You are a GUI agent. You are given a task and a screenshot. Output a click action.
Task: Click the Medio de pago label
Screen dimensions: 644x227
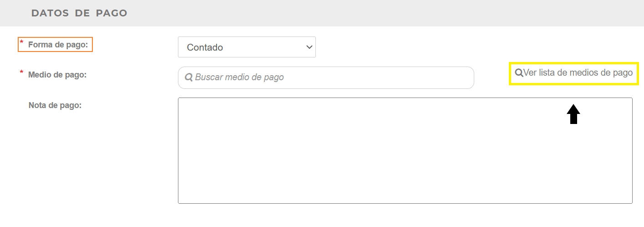(57, 74)
